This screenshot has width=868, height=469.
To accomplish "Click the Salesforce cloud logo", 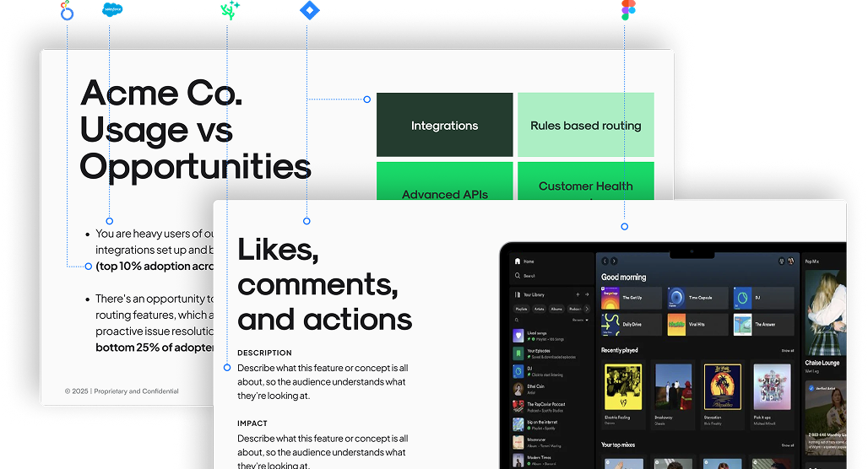I will pyautogui.click(x=111, y=9).
